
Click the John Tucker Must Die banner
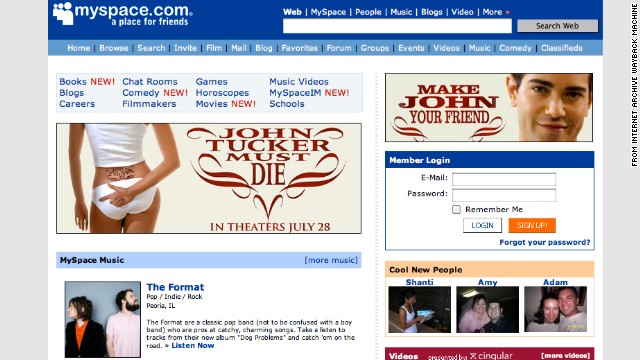point(209,178)
